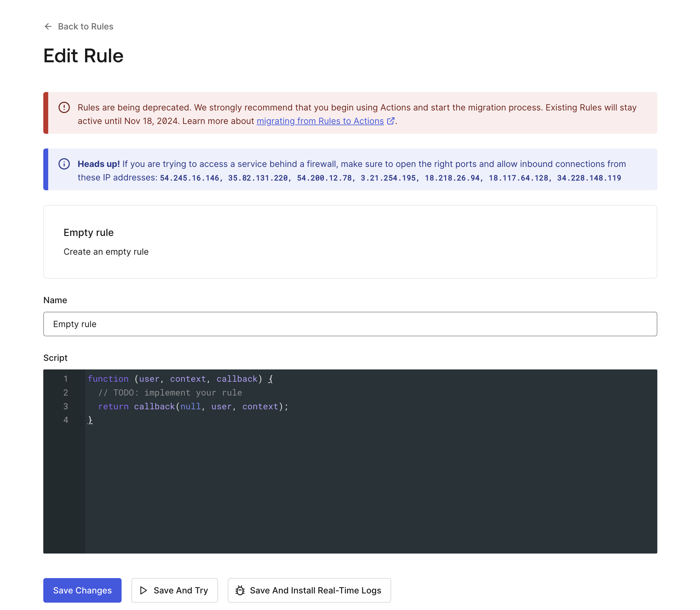Select the Empty rule text in Name field

tap(75, 324)
